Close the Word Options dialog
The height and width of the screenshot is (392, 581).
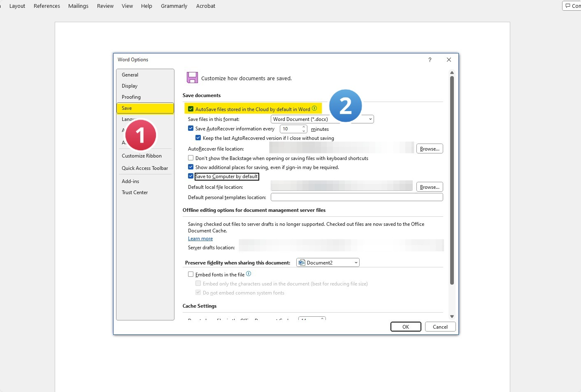449,60
